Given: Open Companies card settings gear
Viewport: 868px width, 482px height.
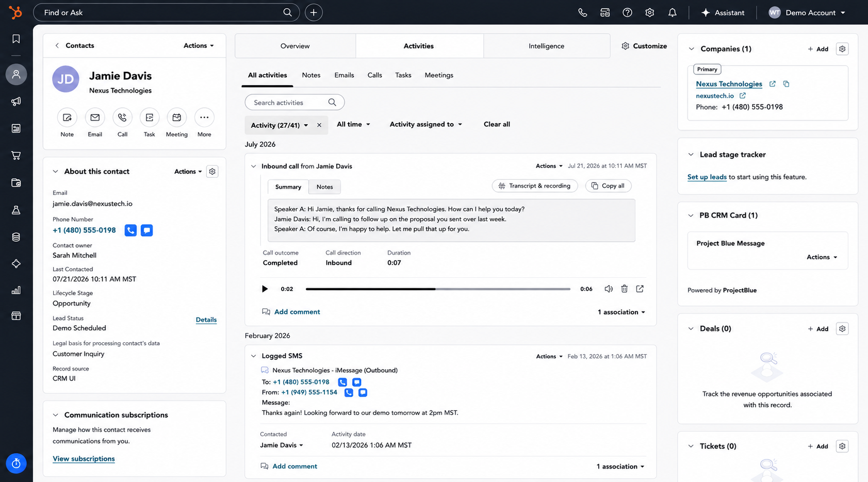Looking at the screenshot, I should 842,49.
